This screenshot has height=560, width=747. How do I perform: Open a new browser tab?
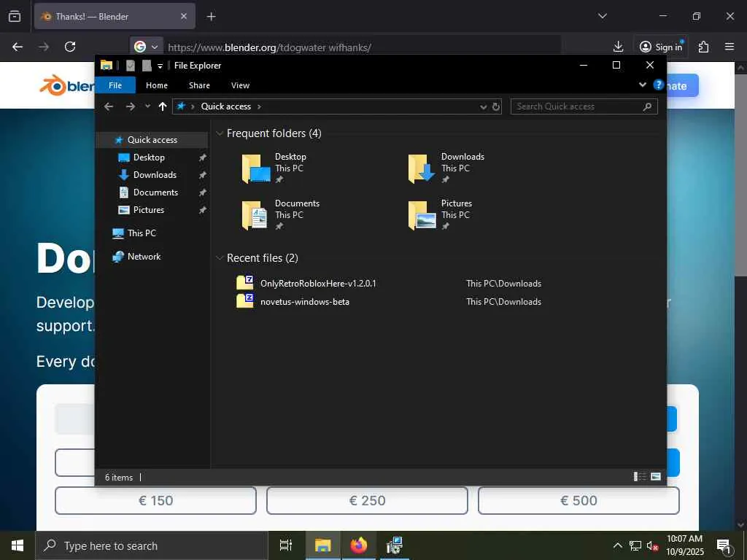point(211,17)
